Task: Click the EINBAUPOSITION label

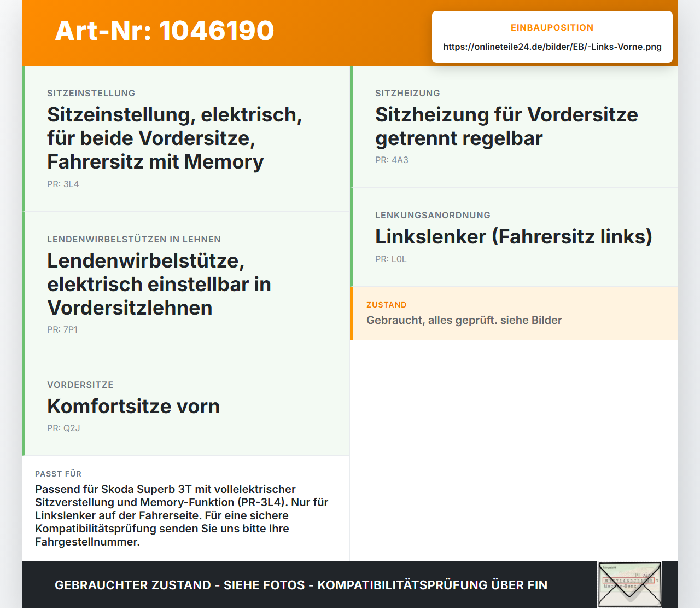Action: (552, 27)
